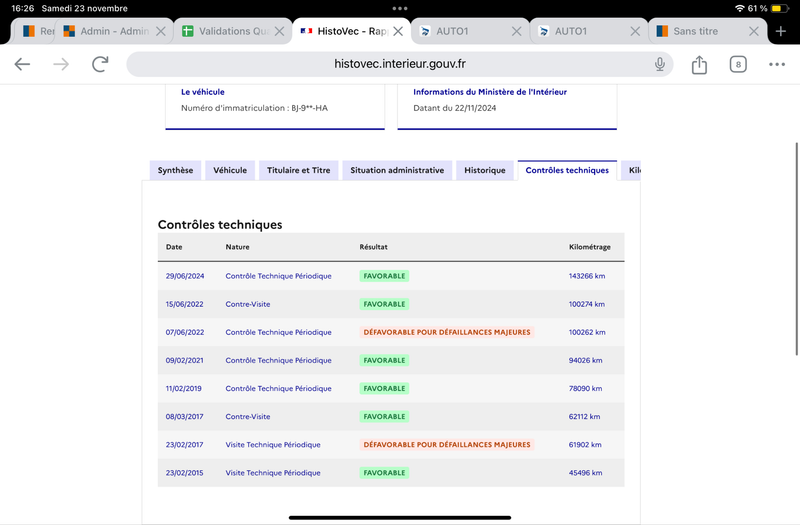The width and height of the screenshot is (800, 525).
Task: Add a new browser tab with plus
Action: pos(781,31)
